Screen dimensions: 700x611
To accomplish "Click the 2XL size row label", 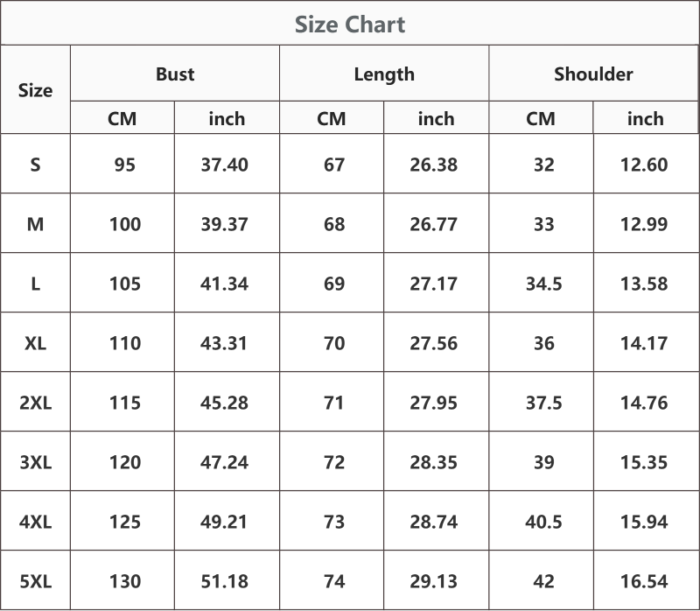I will (35, 403).
